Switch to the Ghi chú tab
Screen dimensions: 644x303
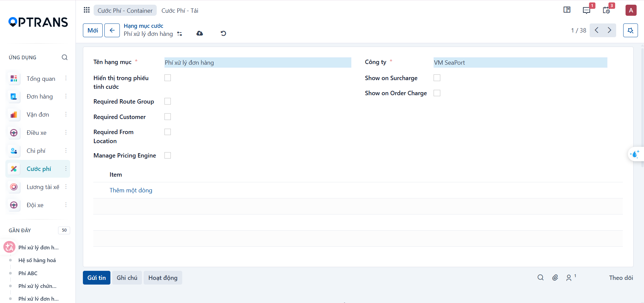(127, 278)
